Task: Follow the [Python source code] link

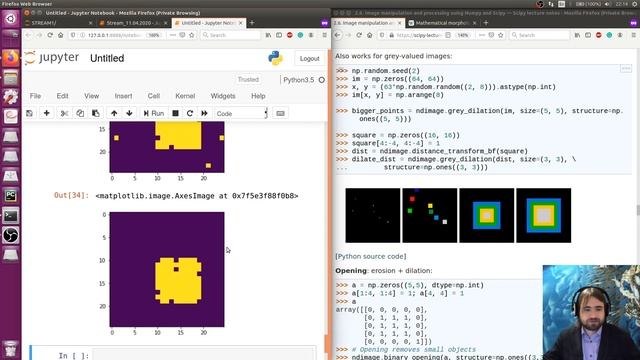Action: click(x=371, y=256)
